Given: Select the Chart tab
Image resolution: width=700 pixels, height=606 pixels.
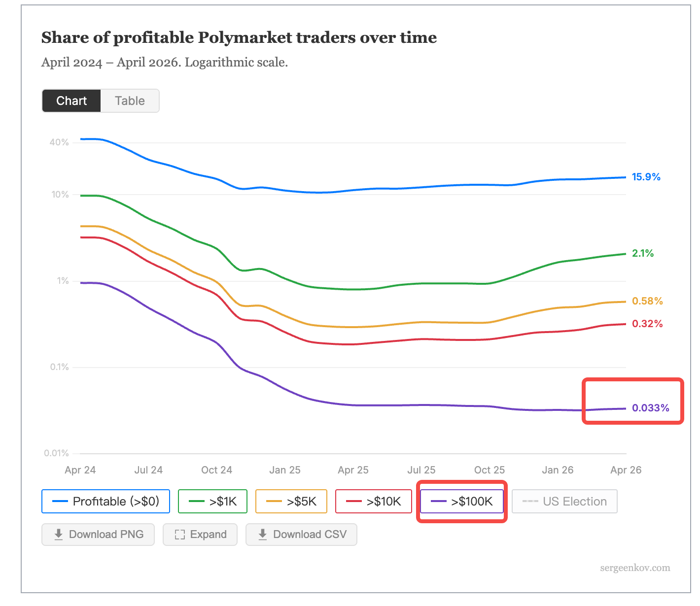Looking at the screenshot, I should [71, 101].
